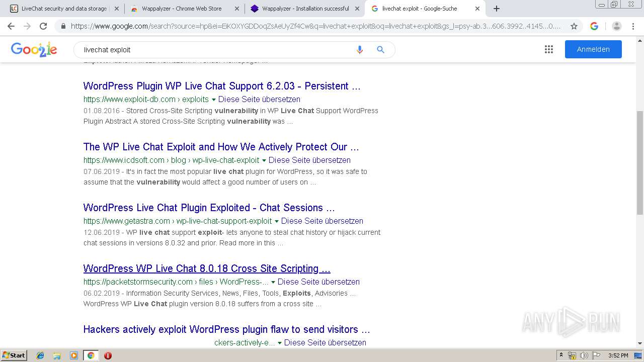Go forward with the browser forward arrow
This screenshot has height=362, width=644.
tap(27, 26)
